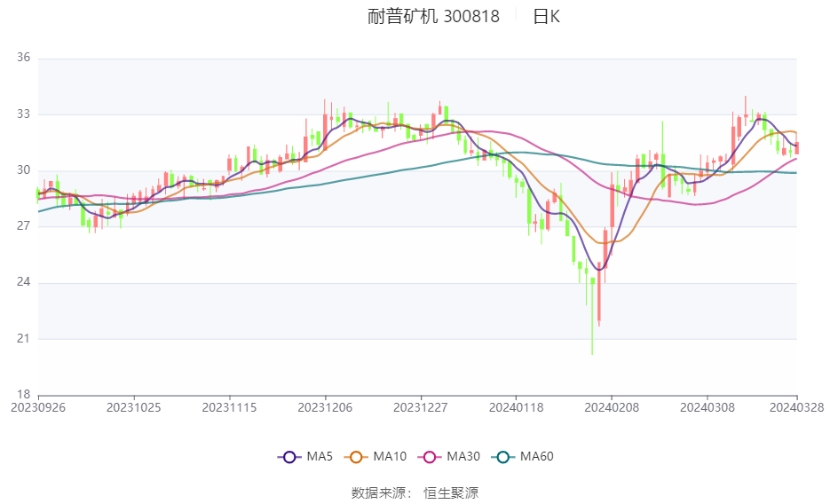Hide the MA30 line via legend label
830x504 pixels.
point(463,456)
